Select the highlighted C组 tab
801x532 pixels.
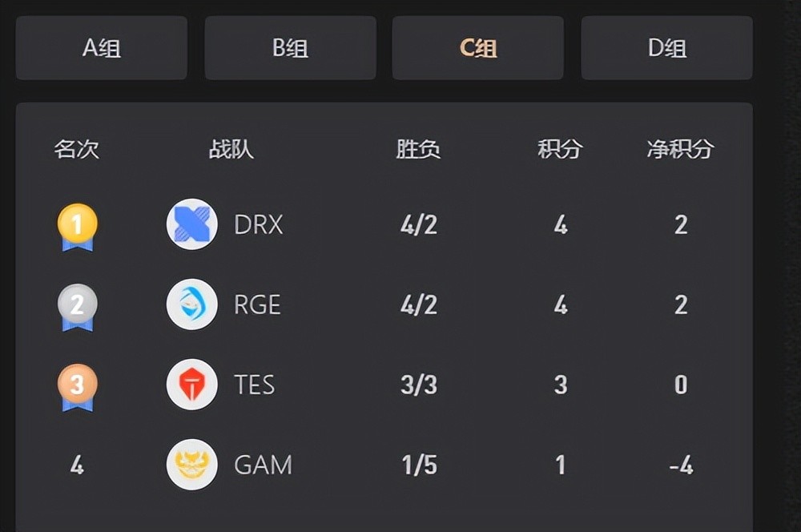pos(478,48)
